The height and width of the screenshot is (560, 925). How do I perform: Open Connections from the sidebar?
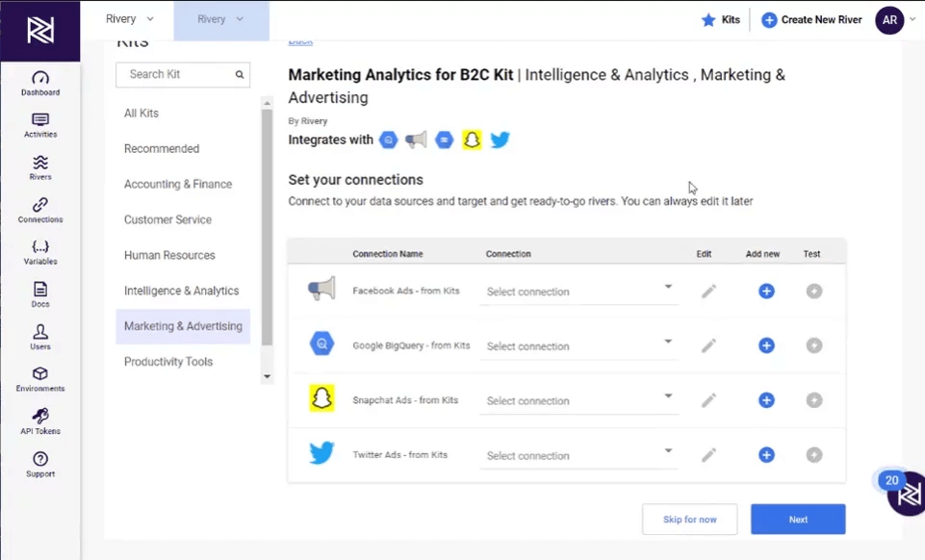coord(40,211)
